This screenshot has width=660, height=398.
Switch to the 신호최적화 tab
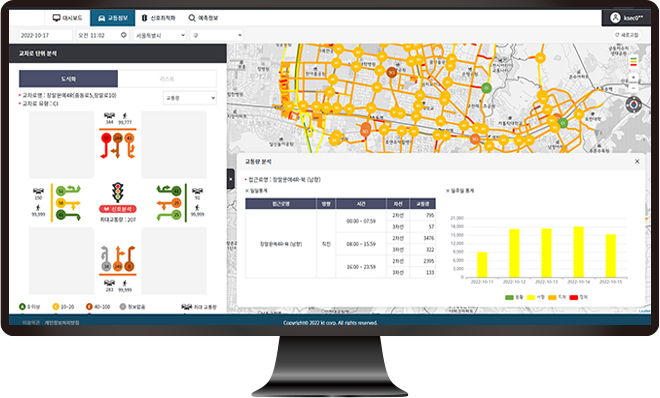pos(159,18)
